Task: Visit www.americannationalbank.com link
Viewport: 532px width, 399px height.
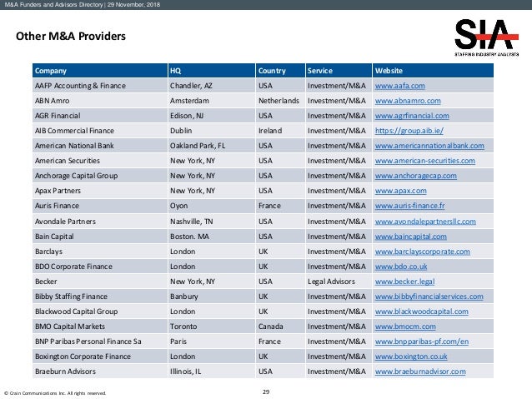Action: (429, 146)
